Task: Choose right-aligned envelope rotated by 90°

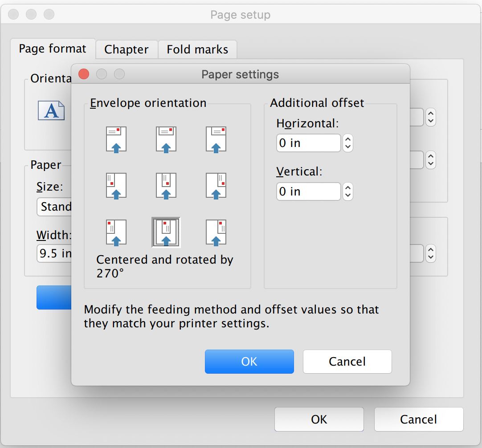Action: click(216, 185)
